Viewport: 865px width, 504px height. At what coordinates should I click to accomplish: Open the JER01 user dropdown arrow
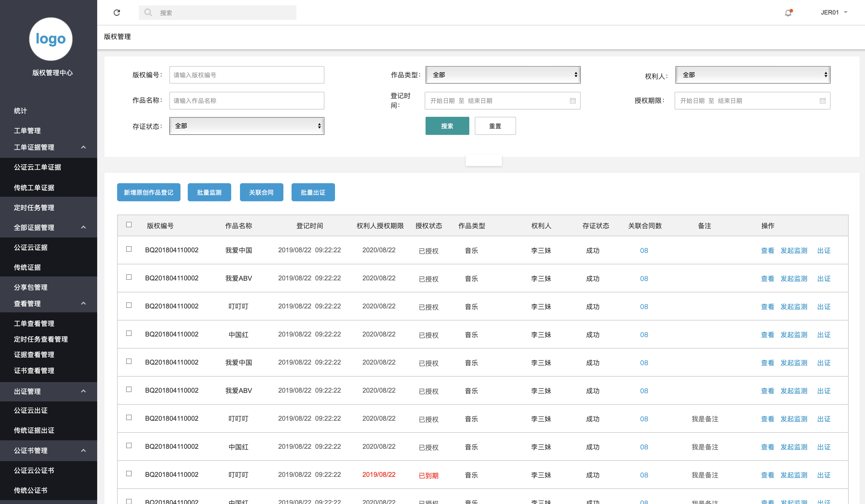point(846,12)
